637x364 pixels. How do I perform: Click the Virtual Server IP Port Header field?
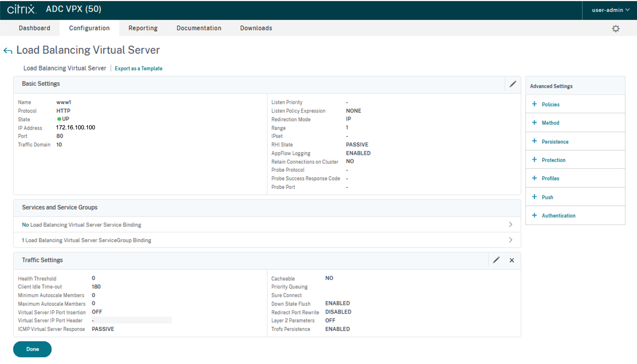(131, 320)
